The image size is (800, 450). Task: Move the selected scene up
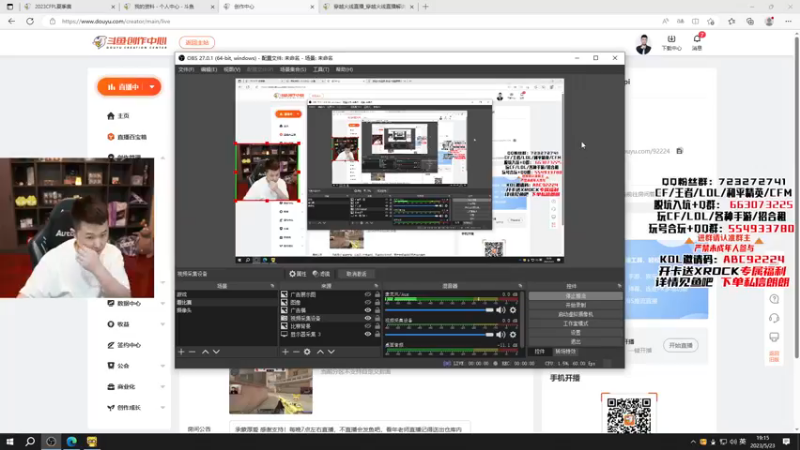[x=205, y=352]
